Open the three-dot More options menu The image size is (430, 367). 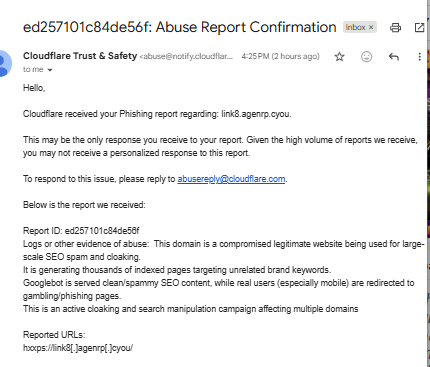(x=419, y=57)
